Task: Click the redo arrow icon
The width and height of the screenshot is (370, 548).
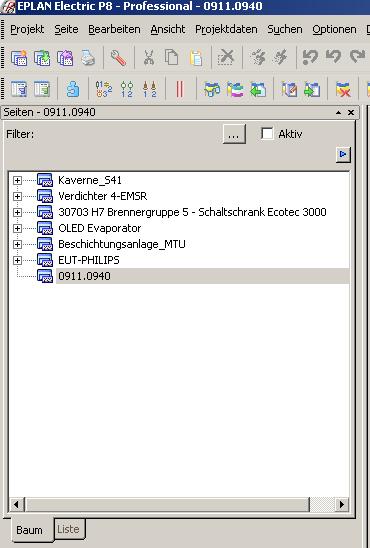Action: click(357, 57)
